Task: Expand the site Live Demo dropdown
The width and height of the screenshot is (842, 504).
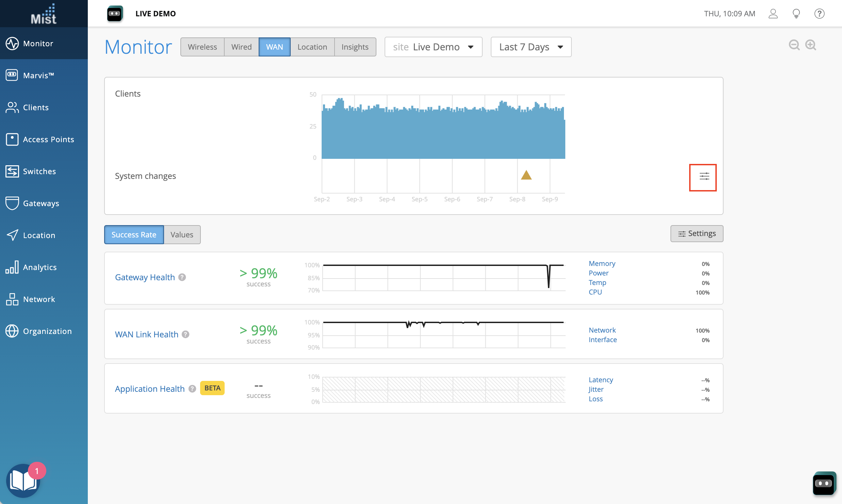Action: (433, 47)
